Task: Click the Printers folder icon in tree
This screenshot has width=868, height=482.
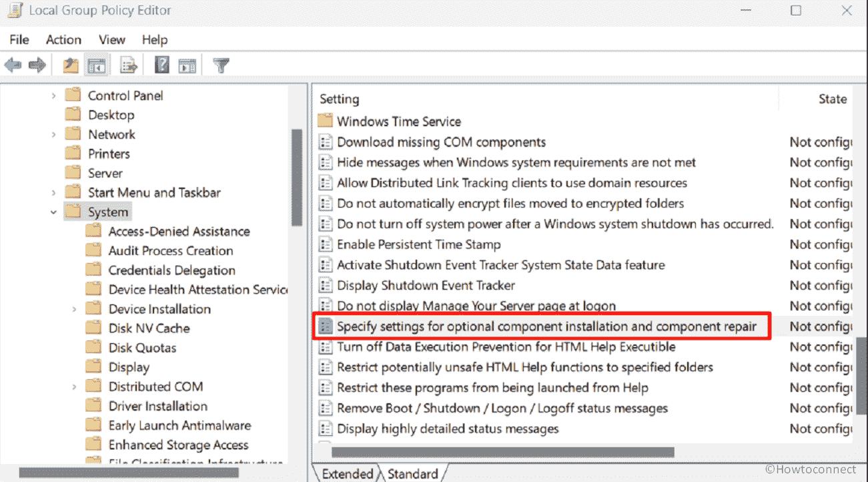Action: coord(73,154)
